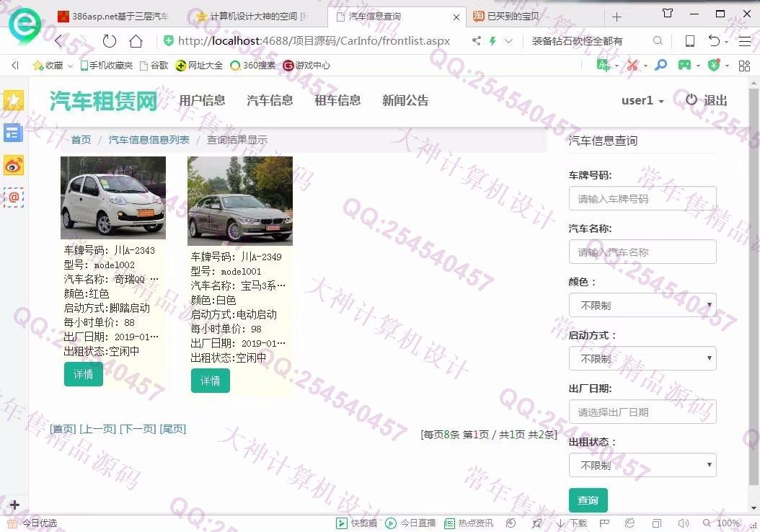The width and height of the screenshot is (760, 532).
Task: Open the skin shirt icon in title bar
Action: click(x=668, y=13)
